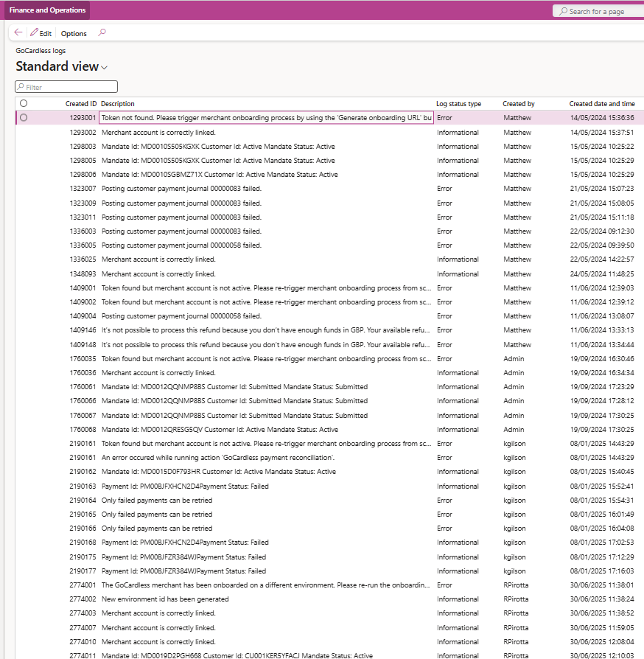Click the timestamp 22/05/2024 09:12:30
Viewport: 644px width, 659px height.
(x=602, y=231)
